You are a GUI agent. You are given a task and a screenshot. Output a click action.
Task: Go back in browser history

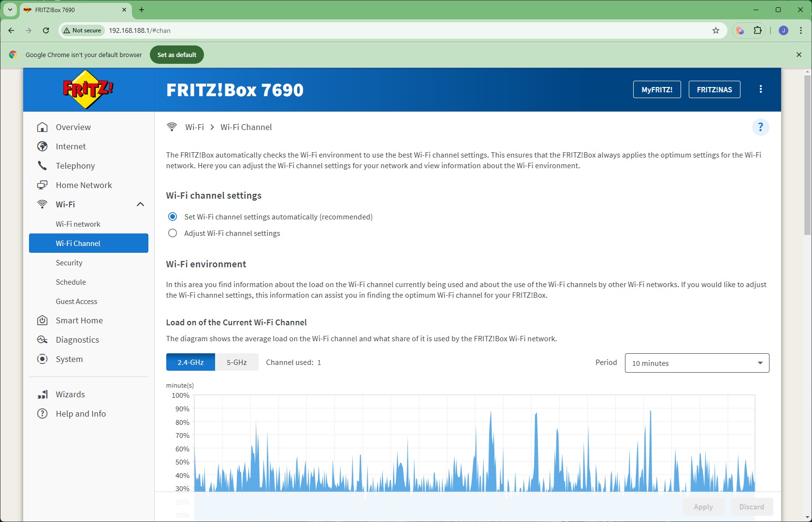tap(11, 30)
